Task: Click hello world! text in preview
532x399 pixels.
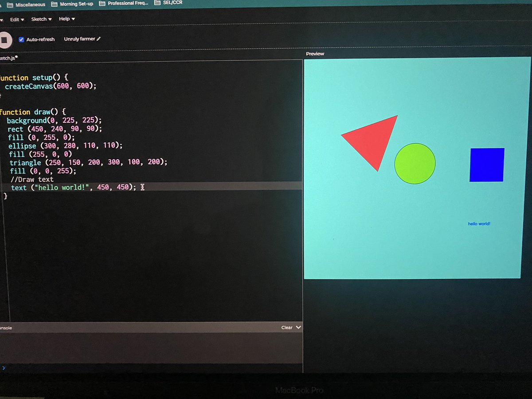Action: [479, 224]
